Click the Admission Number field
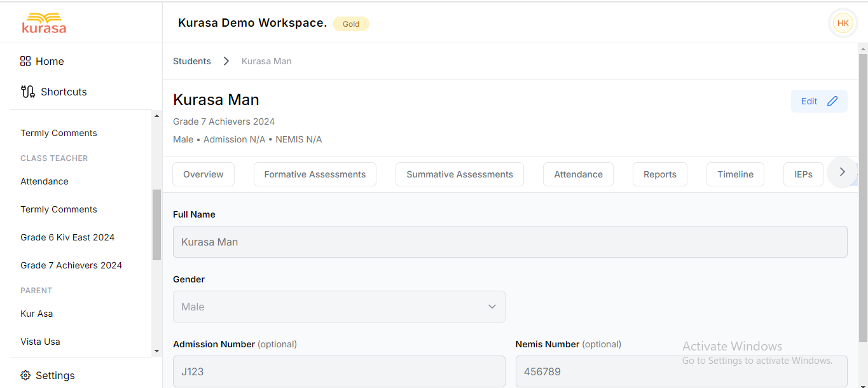Image resolution: width=868 pixels, height=388 pixels. click(339, 371)
